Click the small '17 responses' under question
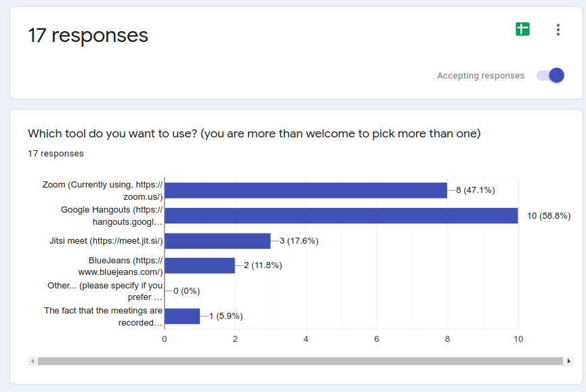This screenshot has height=392, width=586. click(x=56, y=154)
